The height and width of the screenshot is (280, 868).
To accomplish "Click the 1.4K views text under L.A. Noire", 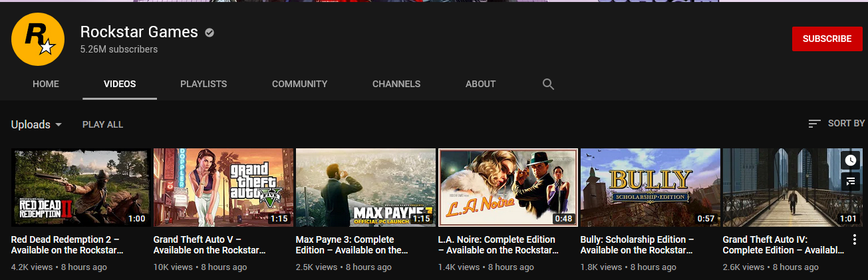I will coord(459,267).
